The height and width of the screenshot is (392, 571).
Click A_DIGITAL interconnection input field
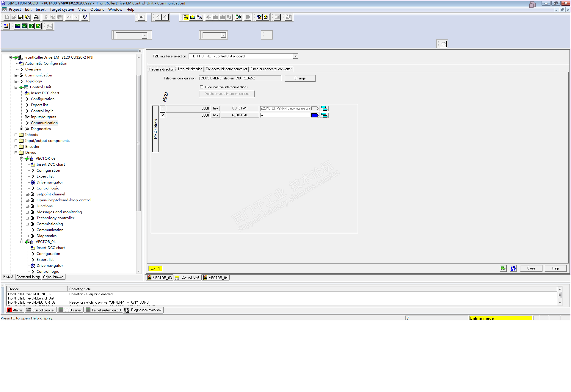click(285, 115)
